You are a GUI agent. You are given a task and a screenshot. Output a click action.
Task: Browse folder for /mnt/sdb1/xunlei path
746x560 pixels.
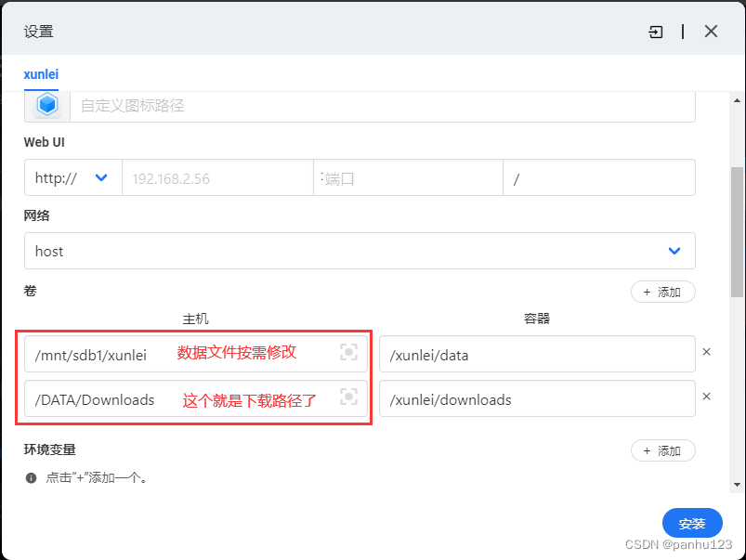(x=348, y=352)
